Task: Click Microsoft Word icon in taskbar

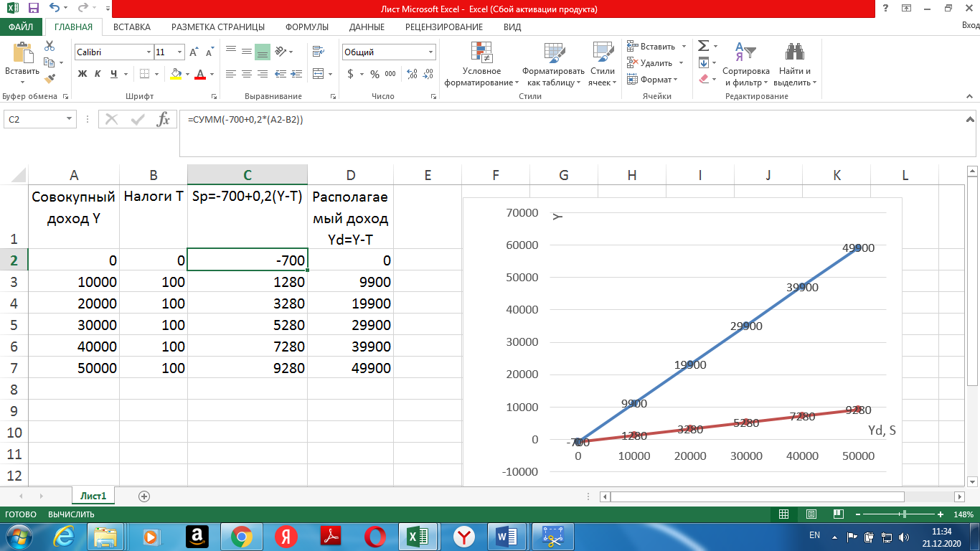Action: pos(507,536)
